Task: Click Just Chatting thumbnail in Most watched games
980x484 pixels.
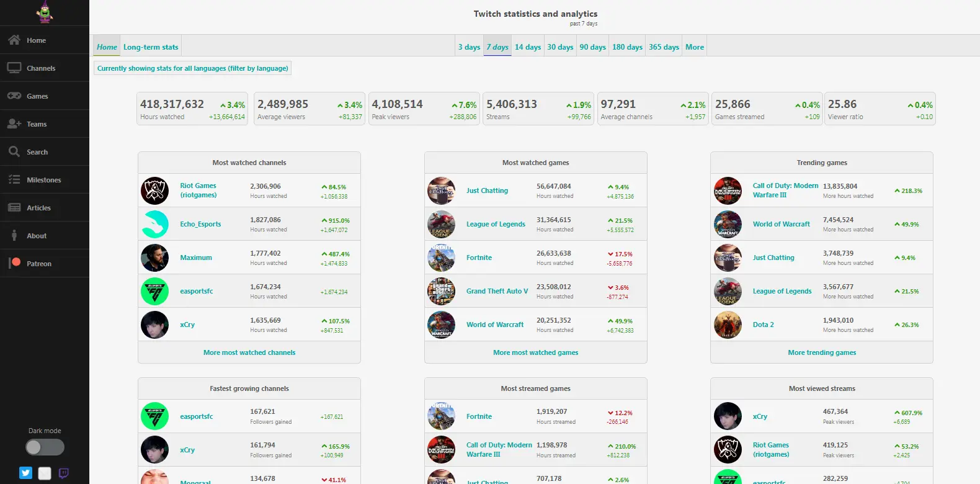Action: [x=441, y=190]
